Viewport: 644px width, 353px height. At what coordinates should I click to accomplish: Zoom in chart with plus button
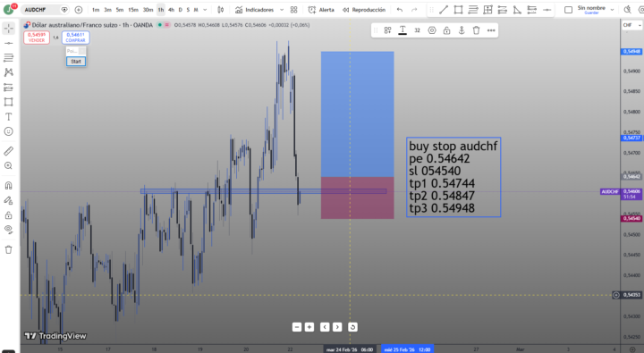[x=309, y=327]
